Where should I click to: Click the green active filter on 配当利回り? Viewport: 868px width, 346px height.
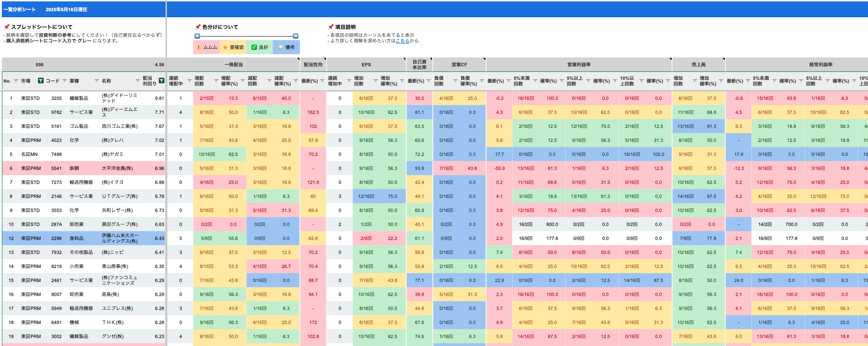click(161, 81)
